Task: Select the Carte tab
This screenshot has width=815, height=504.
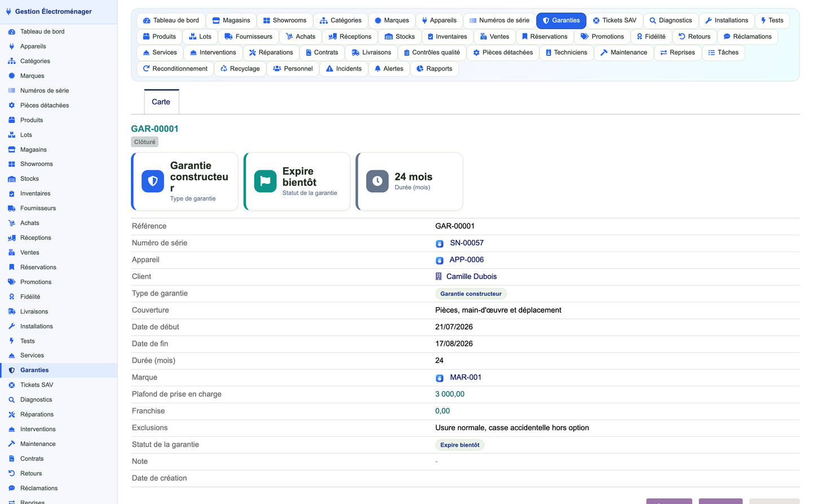Action: 161,102
